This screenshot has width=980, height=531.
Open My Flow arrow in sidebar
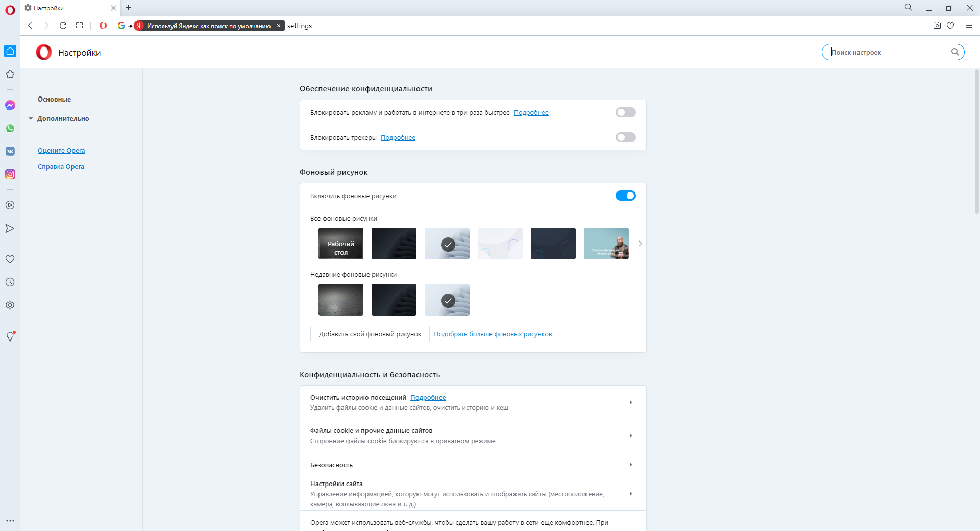[x=10, y=228]
